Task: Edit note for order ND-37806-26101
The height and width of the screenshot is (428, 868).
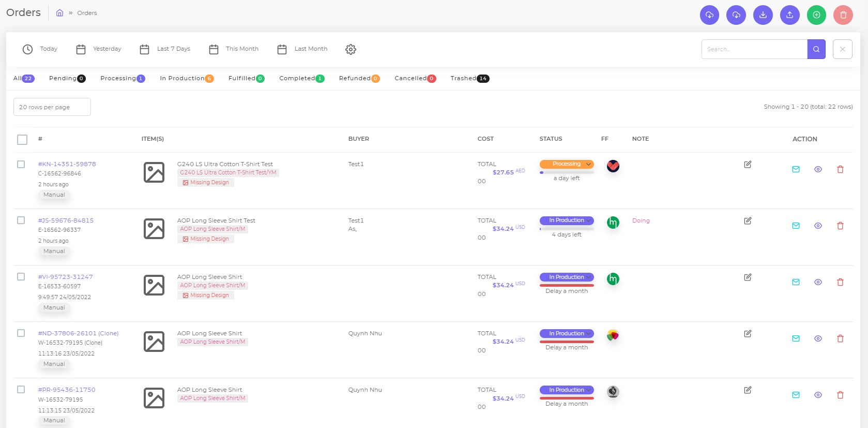Action: tap(748, 334)
